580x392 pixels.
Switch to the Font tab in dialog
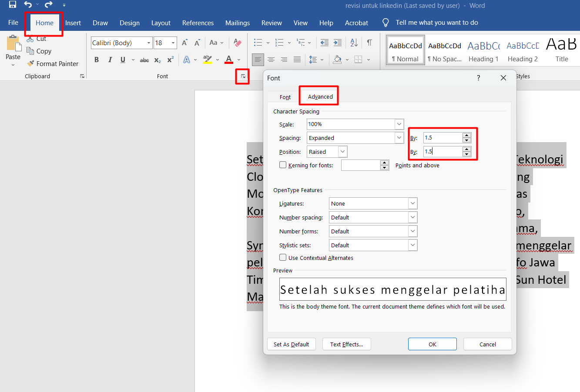(x=285, y=97)
